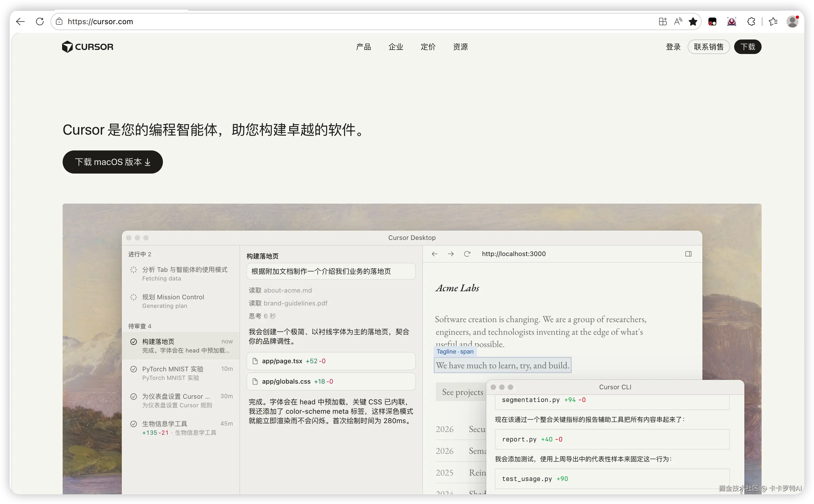Open the 资源 menu
814x504 pixels.
(460, 47)
